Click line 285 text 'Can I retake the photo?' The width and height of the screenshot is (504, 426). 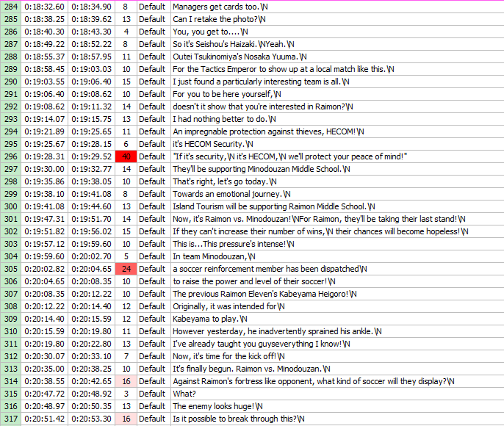coord(219,19)
